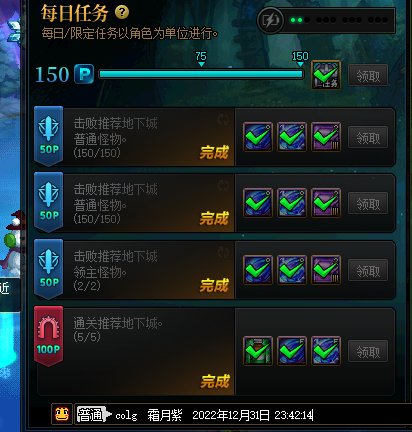Click the first 50P sword badge
Image resolution: width=412 pixels, height=432 pixels.
click(x=48, y=136)
